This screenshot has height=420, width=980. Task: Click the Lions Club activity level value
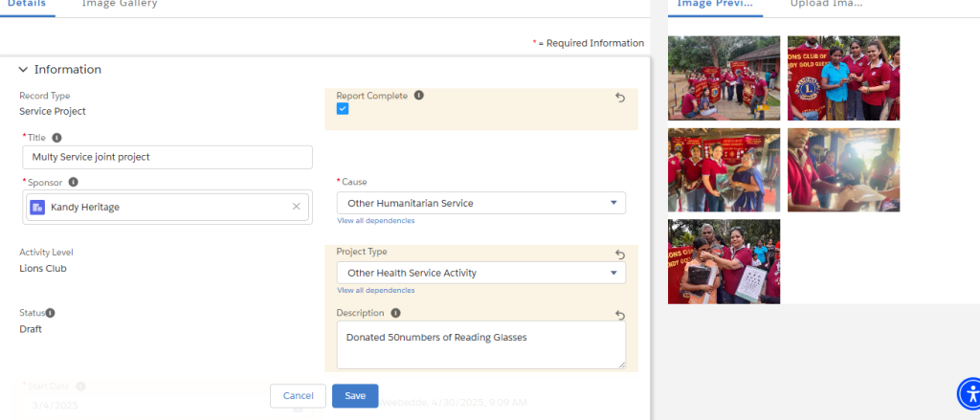pyautogui.click(x=42, y=268)
